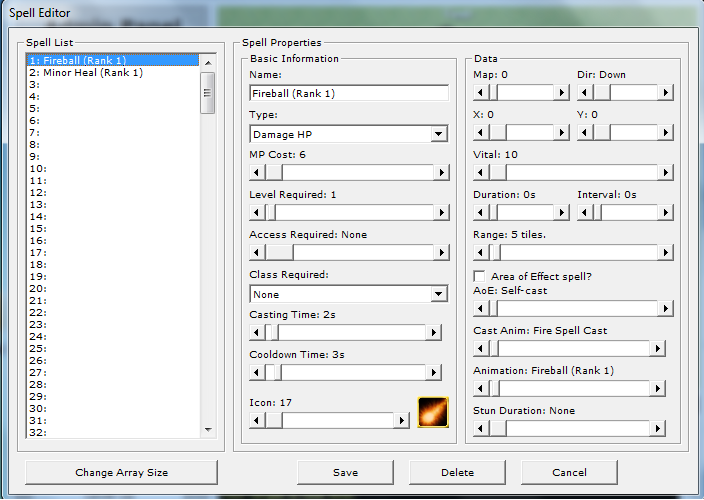Screen dimensions: 704x500
Task: Click the Stun Duration slider thumb
Action: (497, 428)
